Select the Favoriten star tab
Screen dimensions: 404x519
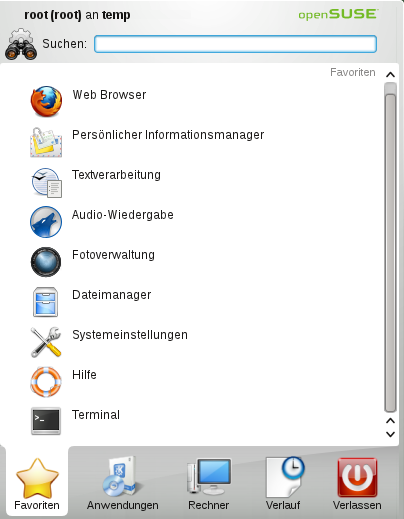pyautogui.click(x=37, y=483)
